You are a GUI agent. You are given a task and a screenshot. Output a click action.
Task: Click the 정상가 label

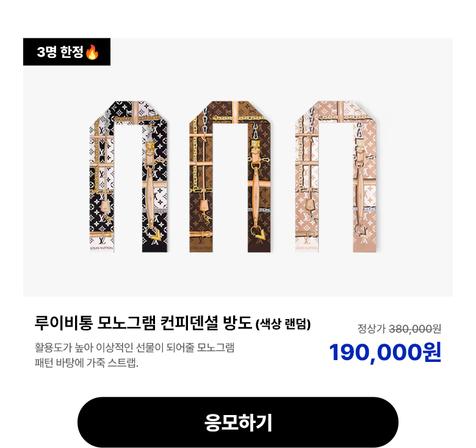371,329
